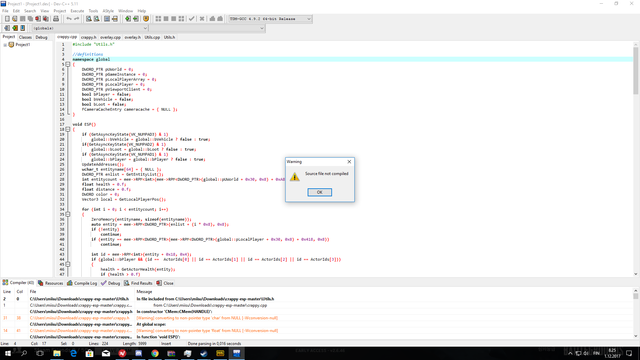Open the File menu
Image resolution: width=640 pixels, height=360 pixels.
click(5, 11)
